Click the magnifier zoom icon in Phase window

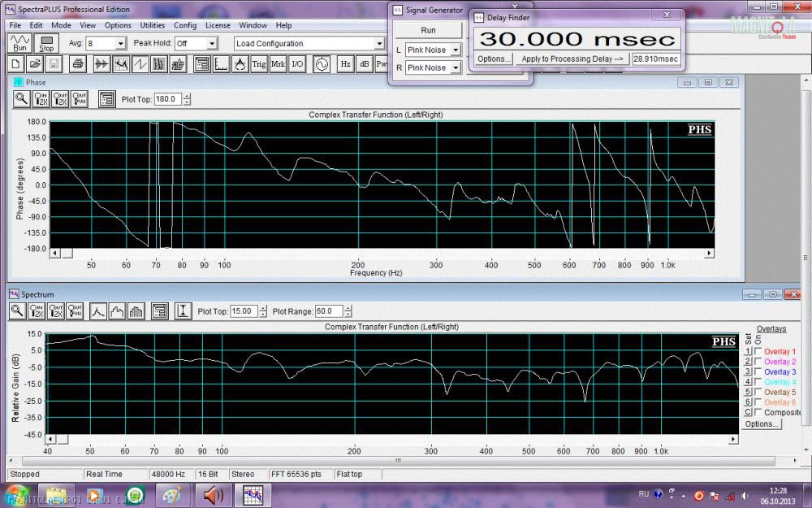[21, 98]
